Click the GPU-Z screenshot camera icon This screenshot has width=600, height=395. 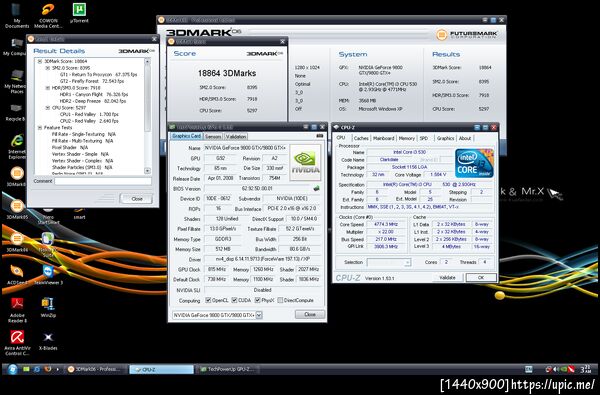click(320, 136)
